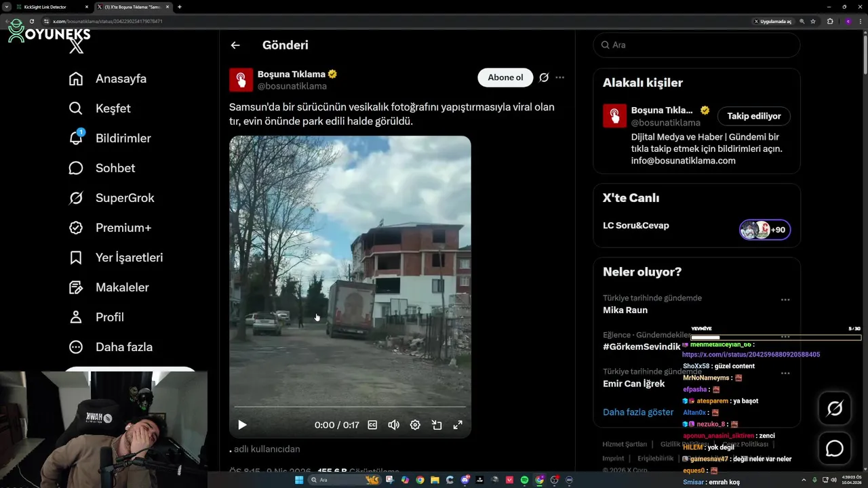Click the Grok icon beside Abone ol
This screenshot has height=488, width=868.
544,77
